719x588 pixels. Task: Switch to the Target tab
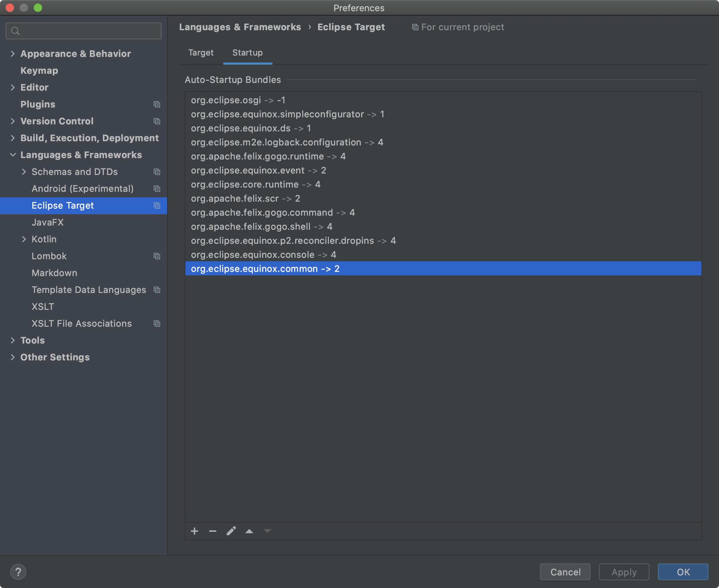(201, 53)
